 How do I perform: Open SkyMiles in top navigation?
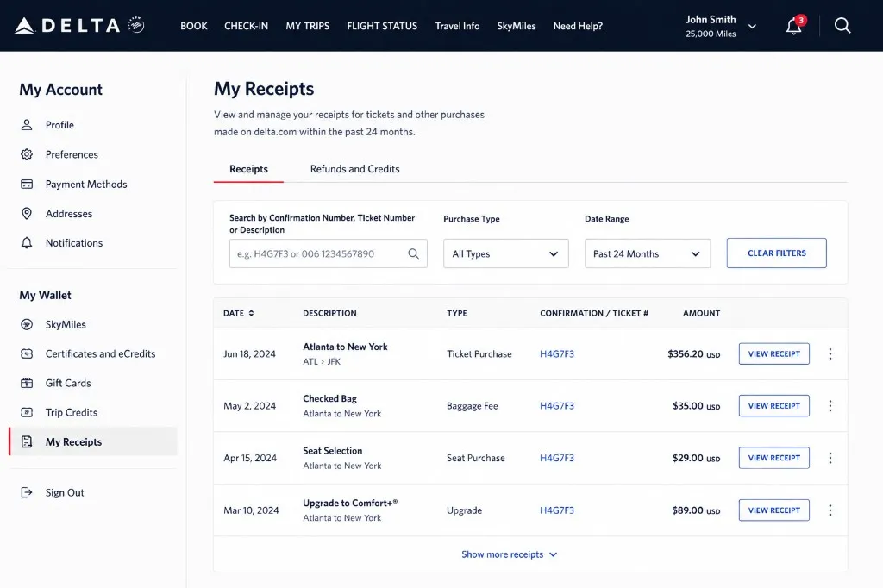pyautogui.click(x=517, y=26)
